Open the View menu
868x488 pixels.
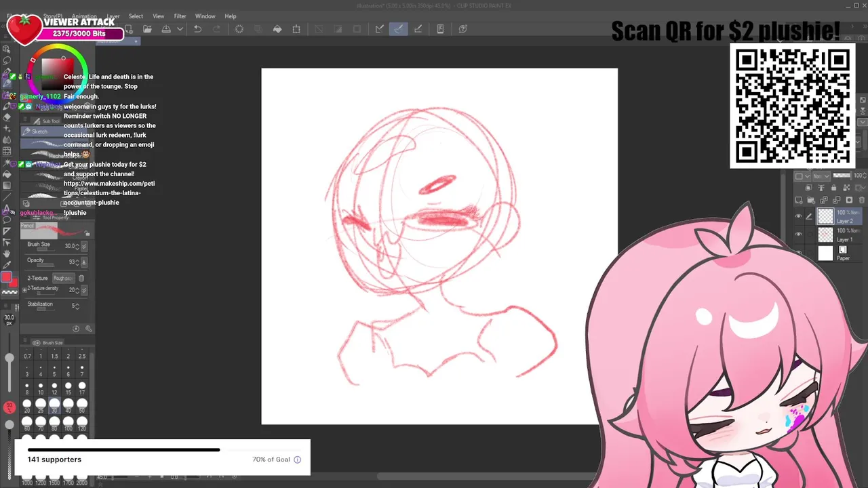pyautogui.click(x=158, y=16)
